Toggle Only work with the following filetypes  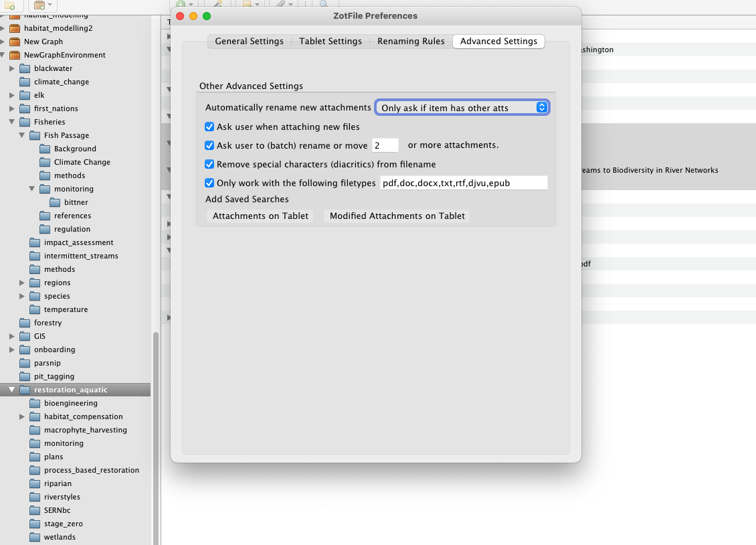point(209,183)
